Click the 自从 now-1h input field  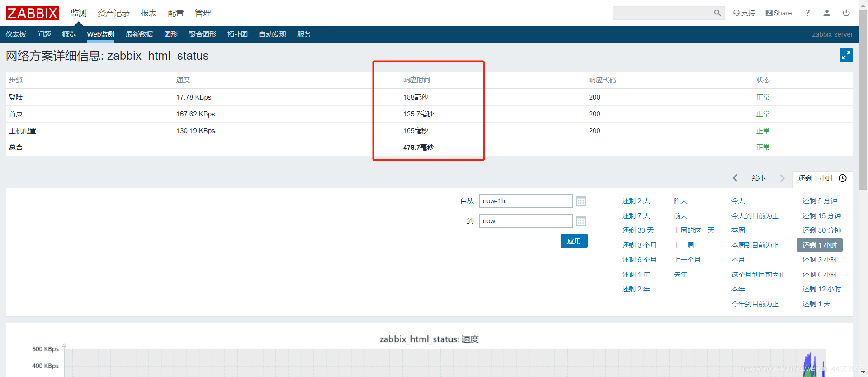coord(526,201)
